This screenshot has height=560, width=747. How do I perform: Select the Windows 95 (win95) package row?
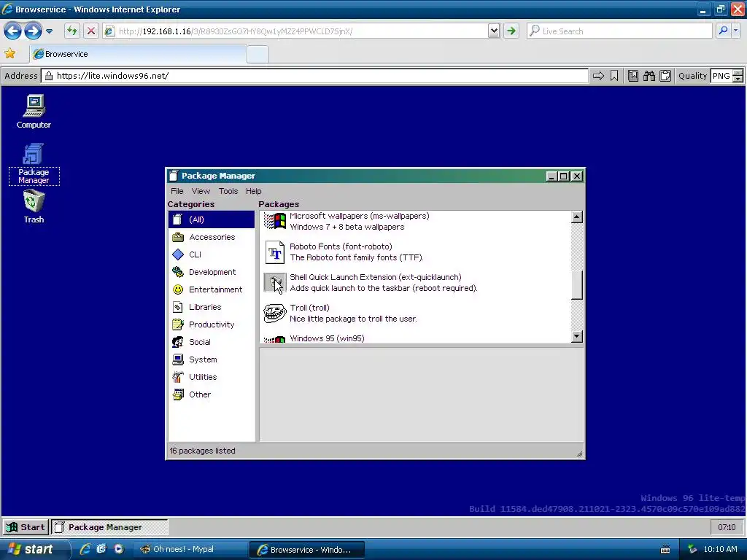pos(415,338)
